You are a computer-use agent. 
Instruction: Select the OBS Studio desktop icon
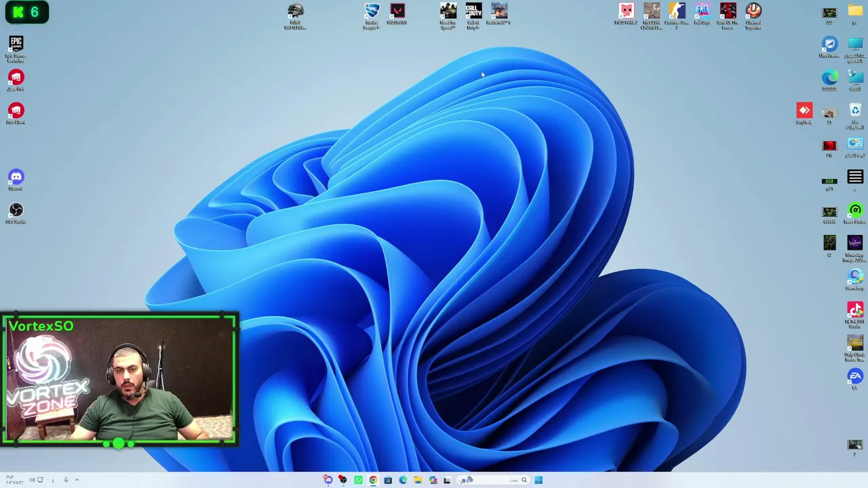16,213
